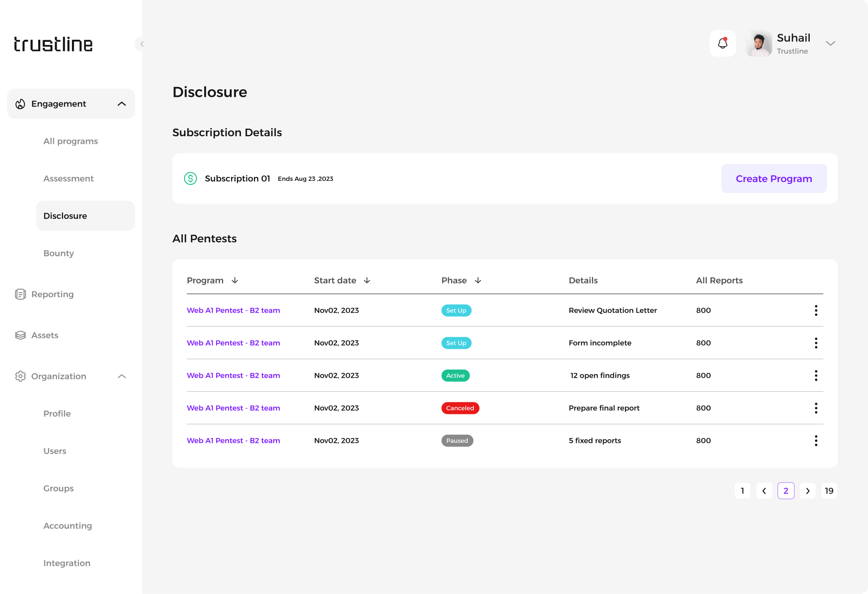This screenshot has height=594, width=868.
Task: Collapse the Engagement menu section
Action: pyautogui.click(x=122, y=104)
